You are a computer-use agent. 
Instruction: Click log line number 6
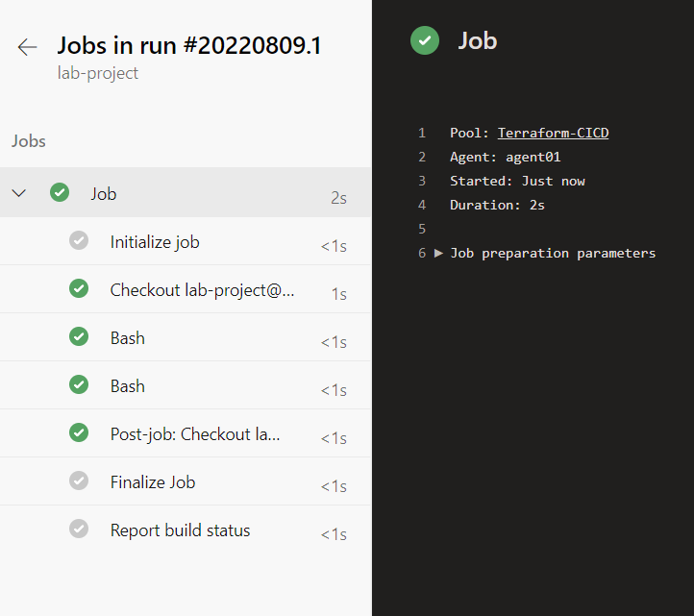[x=421, y=253]
